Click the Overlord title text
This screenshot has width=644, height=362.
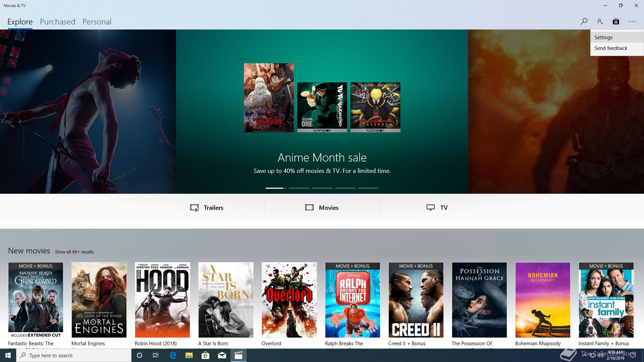[271, 344]
